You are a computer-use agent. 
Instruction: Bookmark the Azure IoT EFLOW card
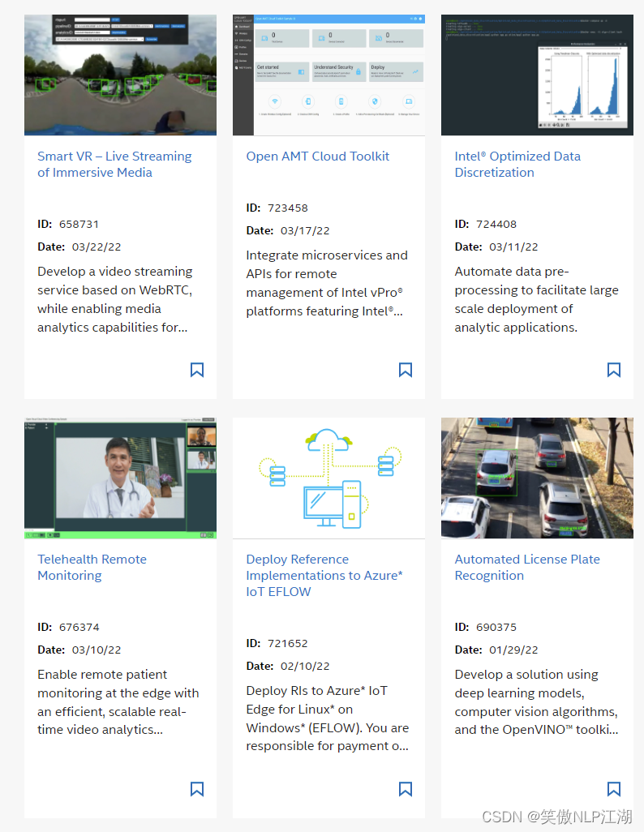pyautogui.click(x=406, y=789)
